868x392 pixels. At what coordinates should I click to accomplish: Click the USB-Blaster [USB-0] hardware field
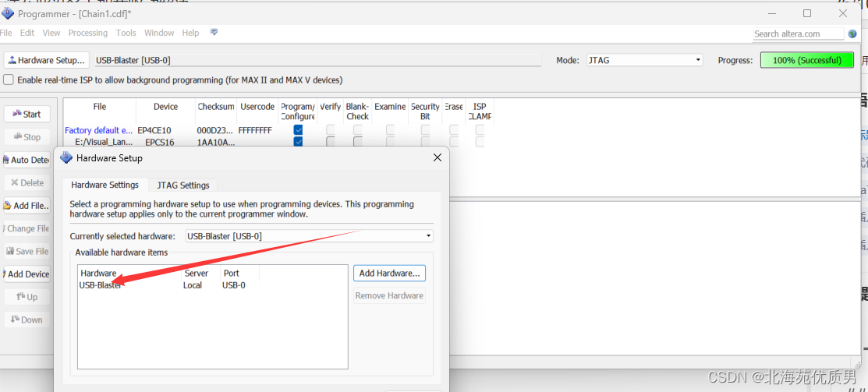317,60
